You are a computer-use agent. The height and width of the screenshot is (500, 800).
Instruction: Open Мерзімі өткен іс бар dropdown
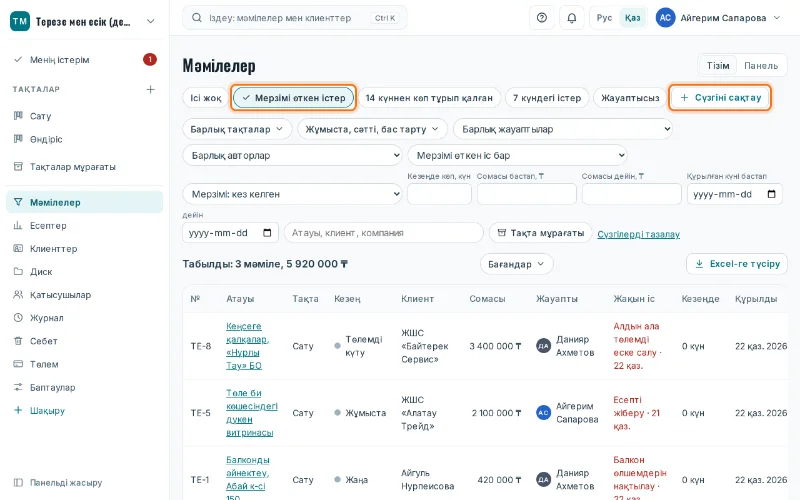pos(517,156)
